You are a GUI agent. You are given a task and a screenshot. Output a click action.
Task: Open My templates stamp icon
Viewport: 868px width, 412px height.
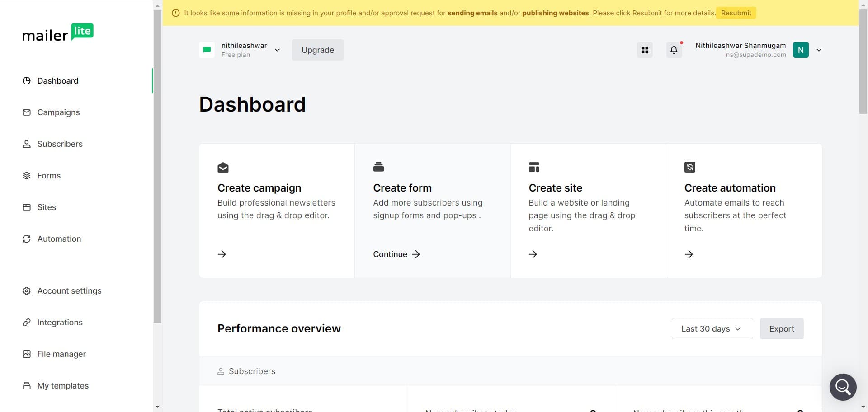(x=27, y=385)
